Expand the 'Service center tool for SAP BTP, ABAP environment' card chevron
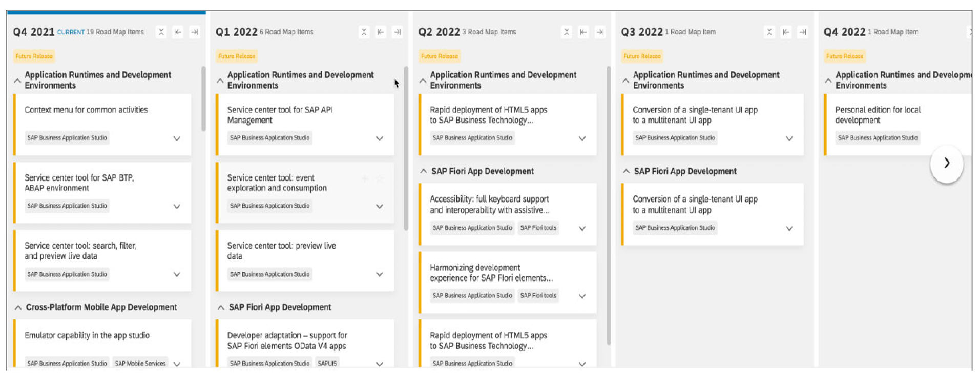The width and height of the screenshot is (980, 381). [177, 207]
